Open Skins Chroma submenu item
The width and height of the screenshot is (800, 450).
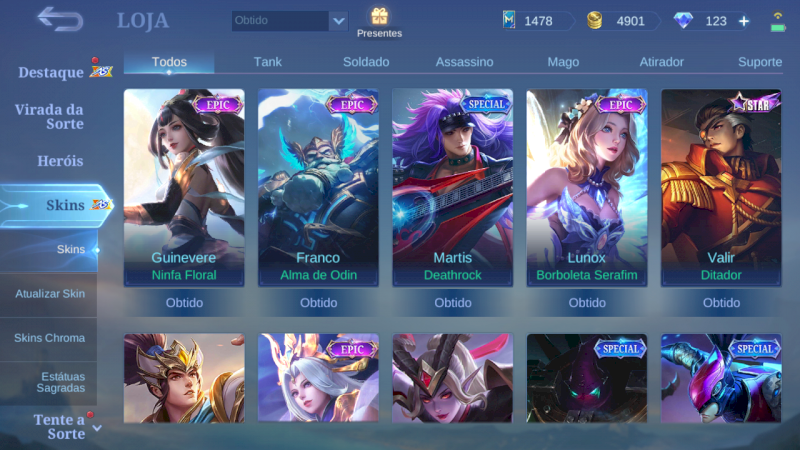[48, 338]
